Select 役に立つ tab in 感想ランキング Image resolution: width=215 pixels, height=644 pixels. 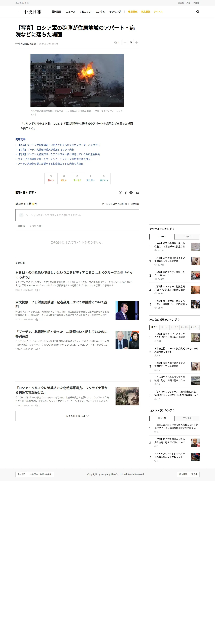(194, 328)
